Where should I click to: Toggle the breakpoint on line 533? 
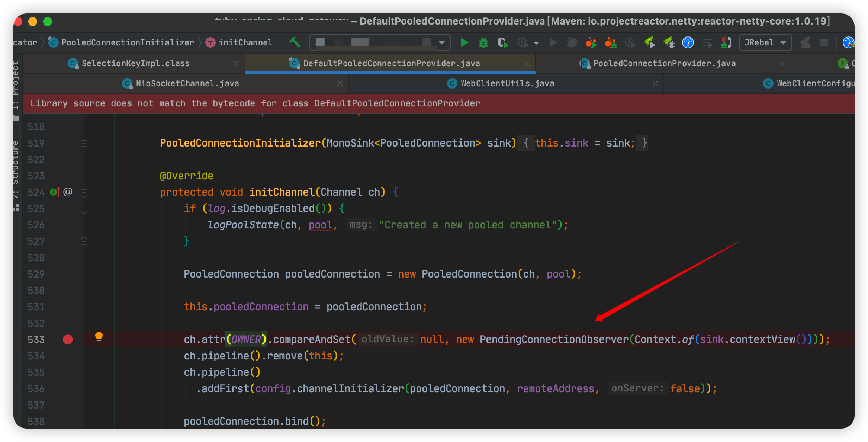coord(67,339)
